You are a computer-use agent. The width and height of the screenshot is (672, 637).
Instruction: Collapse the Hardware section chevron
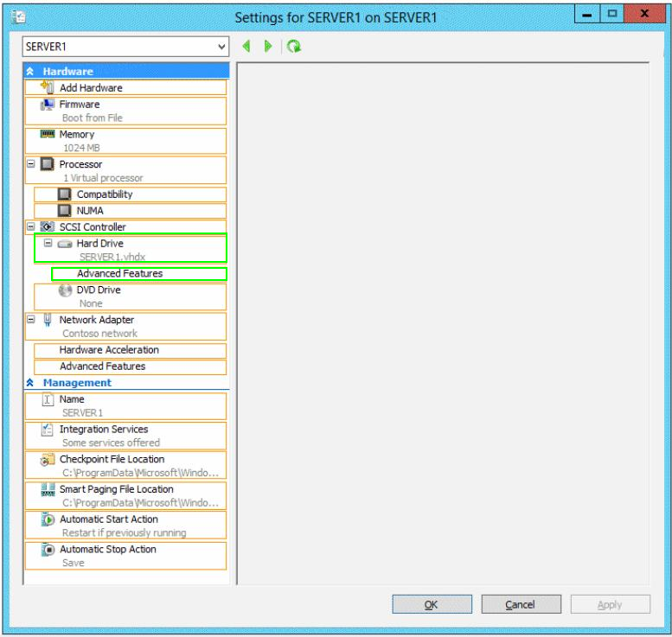tap(30, 71)
